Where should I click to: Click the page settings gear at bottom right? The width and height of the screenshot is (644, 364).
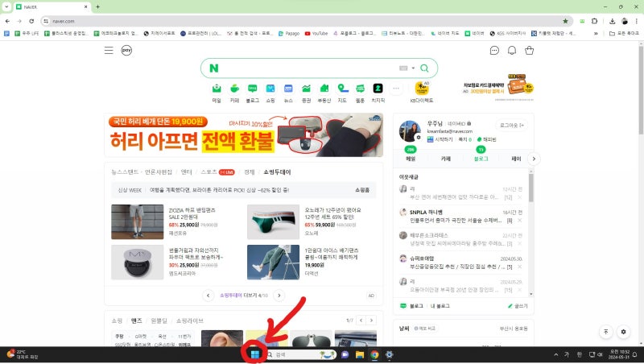[623, 332]
